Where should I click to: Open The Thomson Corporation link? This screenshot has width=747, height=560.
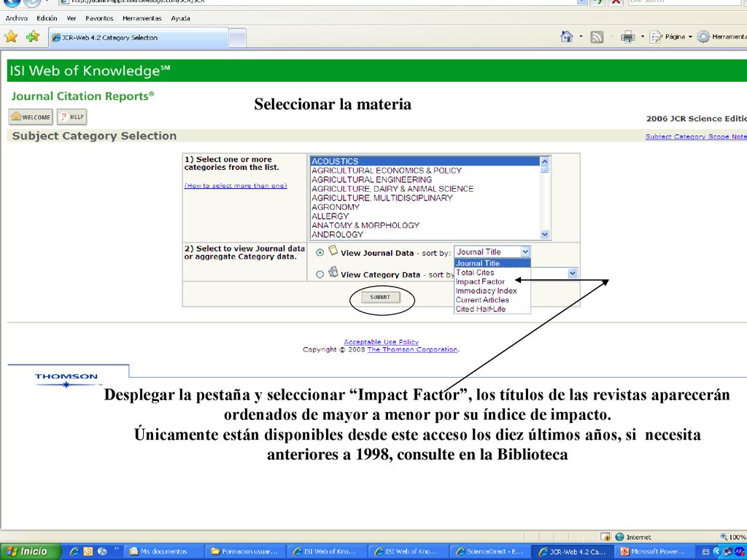point(412,349)
